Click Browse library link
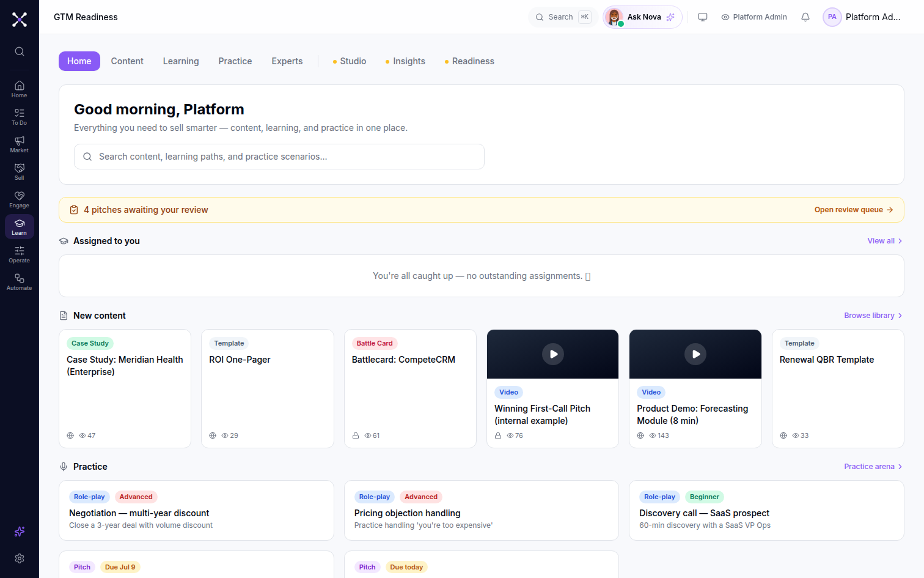 click(x=873, y=316)
